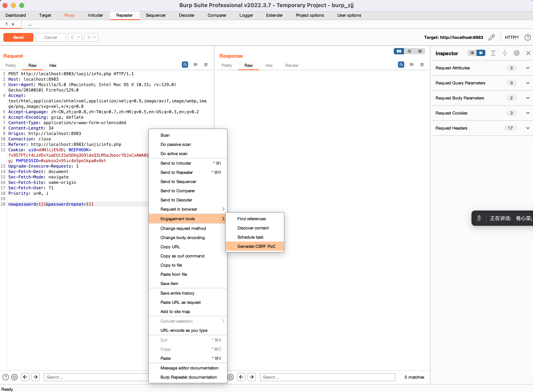Select side-by-side Request/Response layout
This screenshot has height=392, width=533.
point(399,51)
